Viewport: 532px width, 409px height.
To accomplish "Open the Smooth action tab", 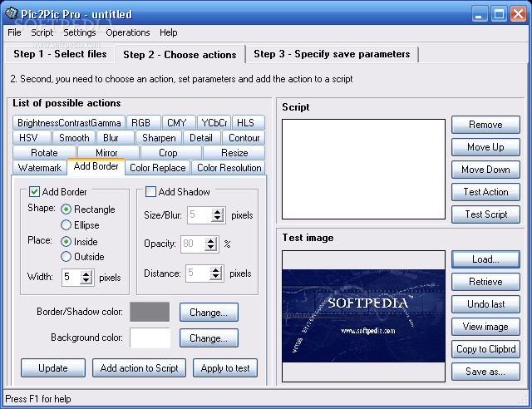I will [74, 138].
